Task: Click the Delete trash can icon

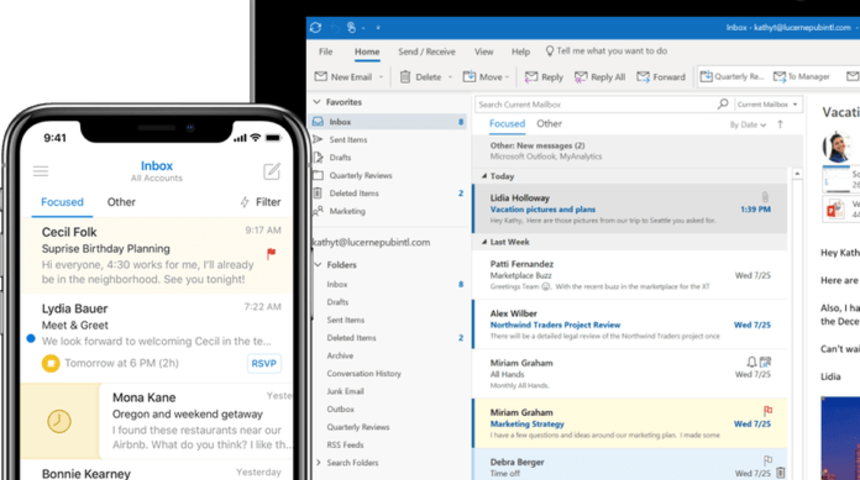Action: pos(405,77)
